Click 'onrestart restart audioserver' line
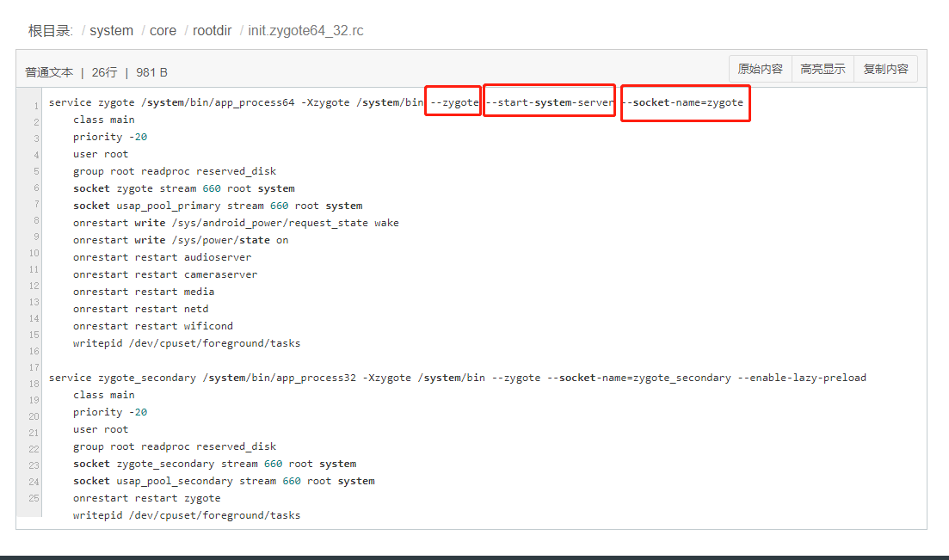This screenshot has width=949, height=560. [x=163, y=257]
